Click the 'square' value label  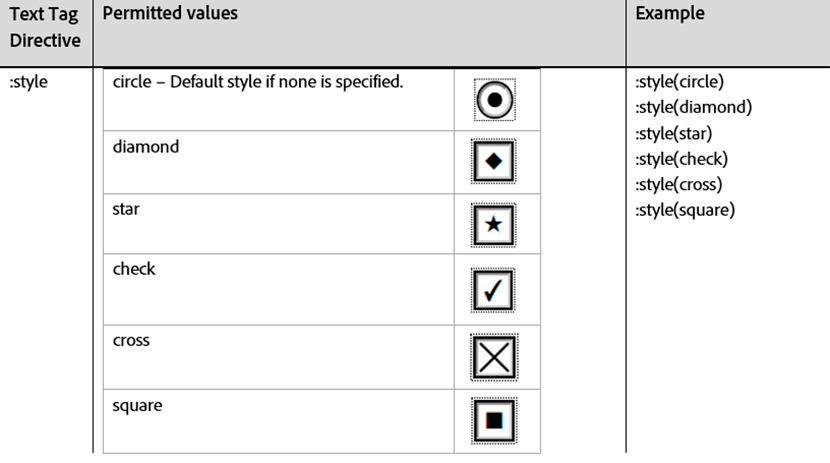(137, 405)
